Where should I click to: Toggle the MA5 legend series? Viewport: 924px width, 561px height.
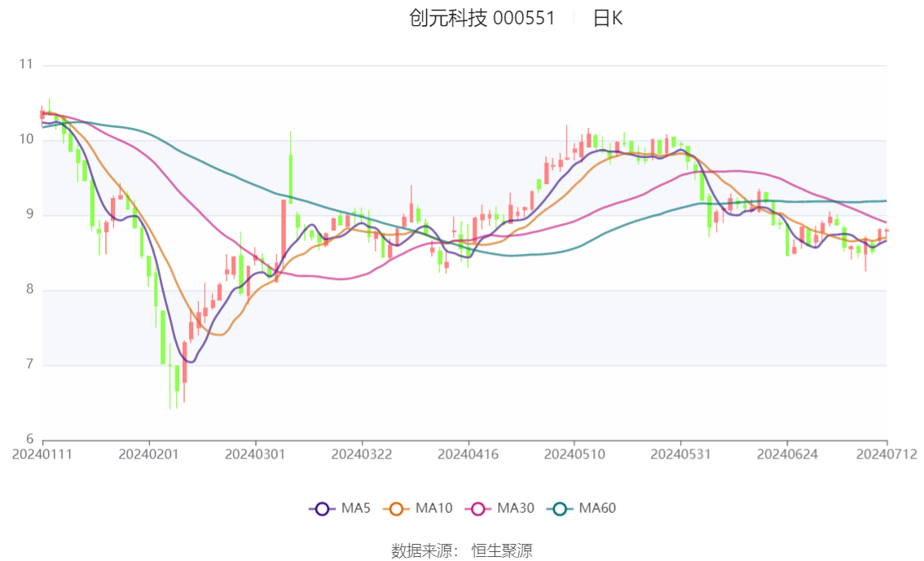[x=340, y=509]
